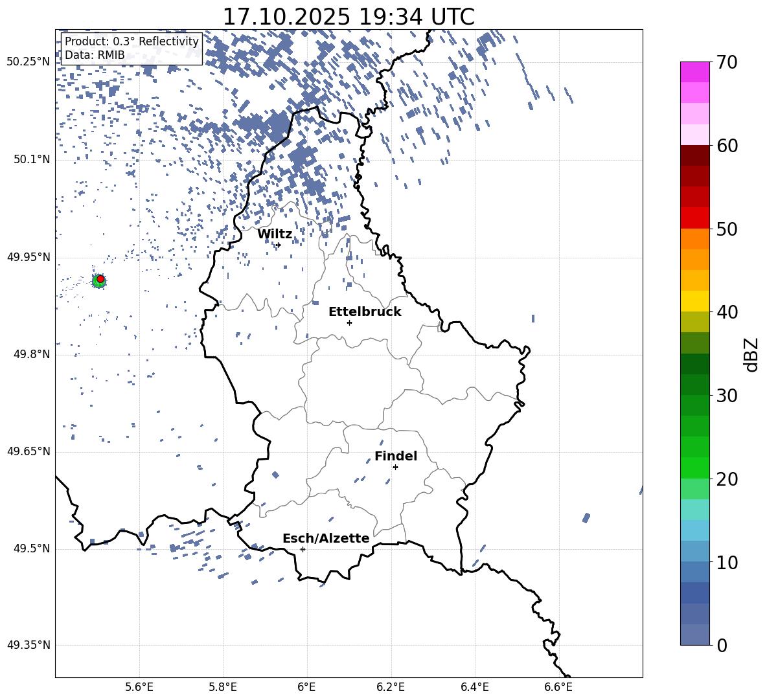Click the colorbar tick label 30

click(x=727, y=396)
